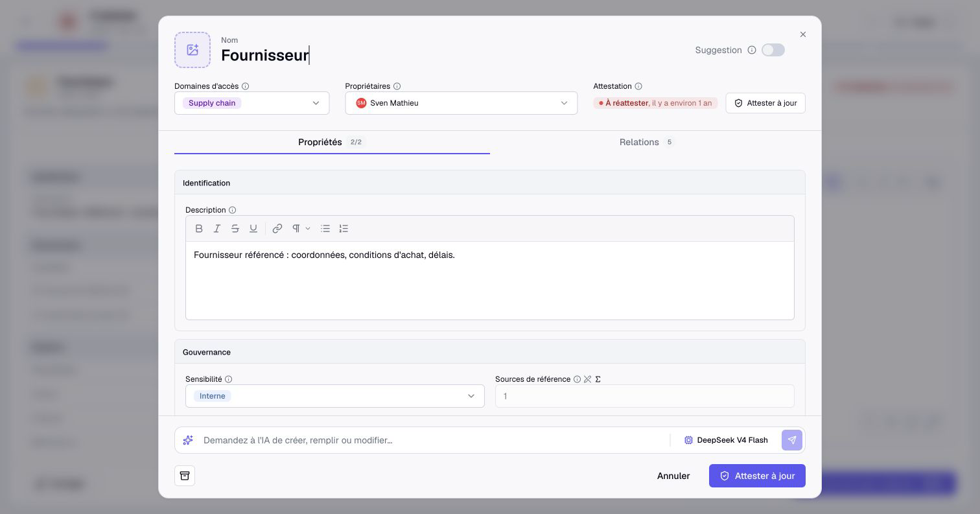
Task: Close the Fournisseur dialog
Action: point(803,34)
